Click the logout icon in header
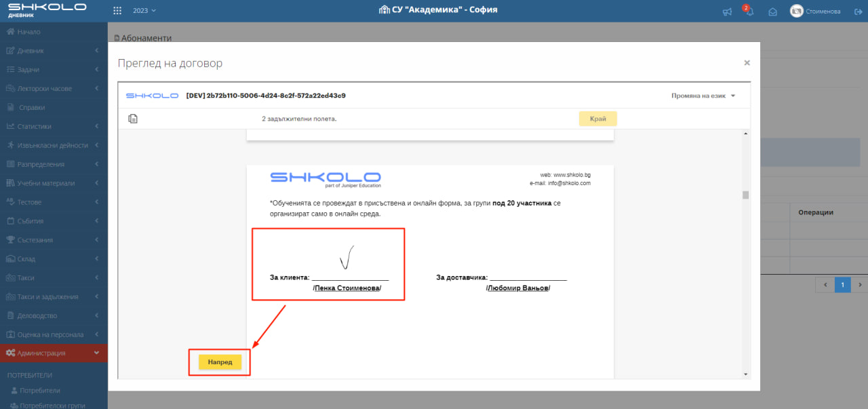This screenshot has height=409, width=868. coord(858,12)
